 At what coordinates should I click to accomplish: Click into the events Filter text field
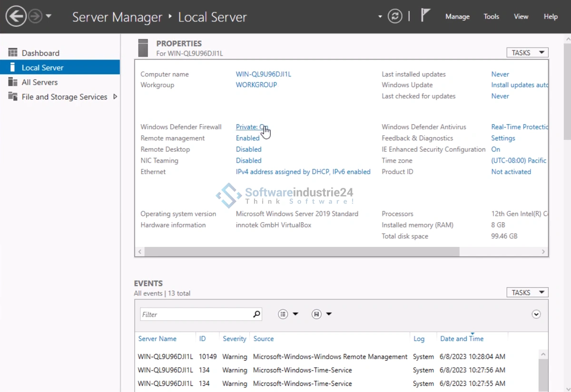[195, 314]
